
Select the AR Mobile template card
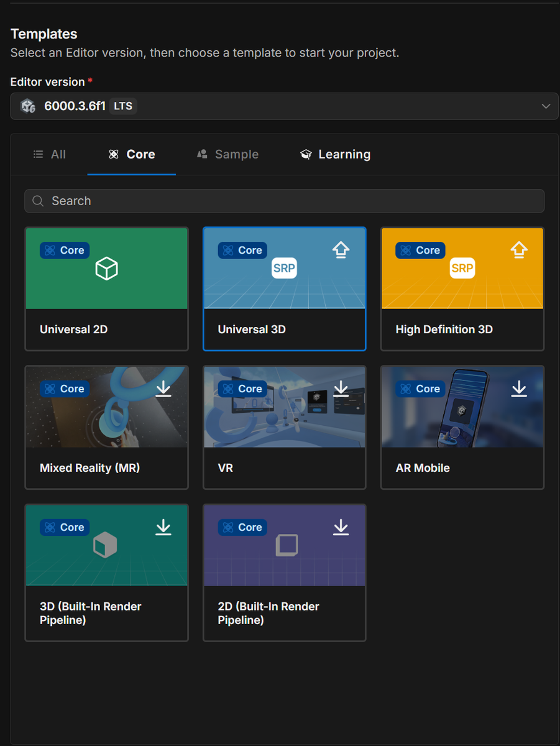click(x=462, y=428)
